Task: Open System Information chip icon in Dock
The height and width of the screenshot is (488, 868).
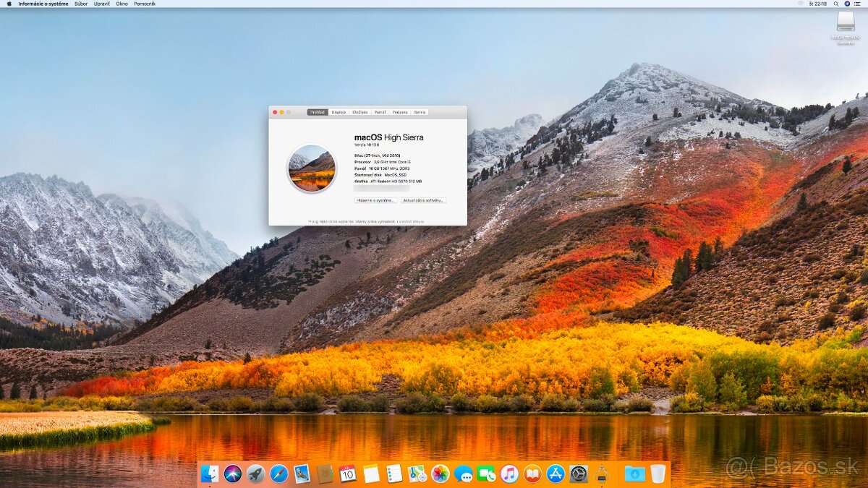Action: (602, 474)
